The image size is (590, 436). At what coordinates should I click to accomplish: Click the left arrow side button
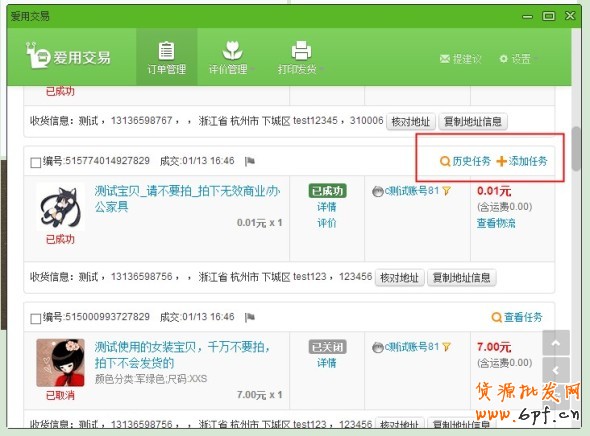[556, 371]
